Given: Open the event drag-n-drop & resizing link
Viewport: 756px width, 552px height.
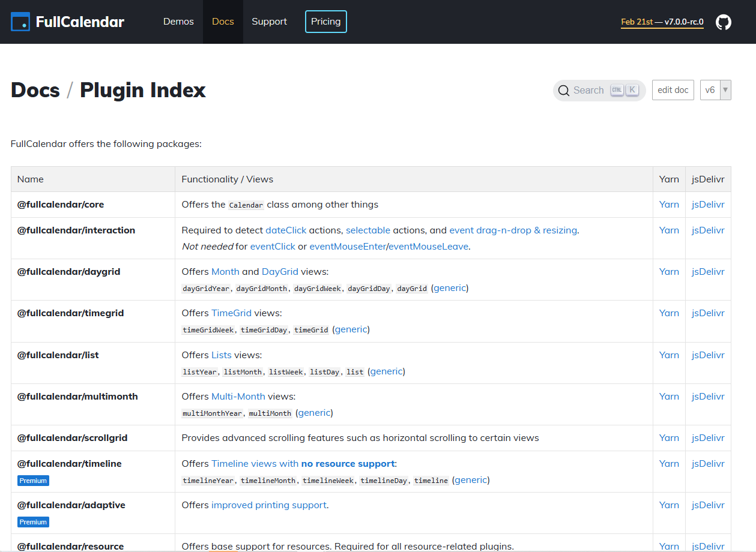Looking at the screenshot, I should click(513, 230).
